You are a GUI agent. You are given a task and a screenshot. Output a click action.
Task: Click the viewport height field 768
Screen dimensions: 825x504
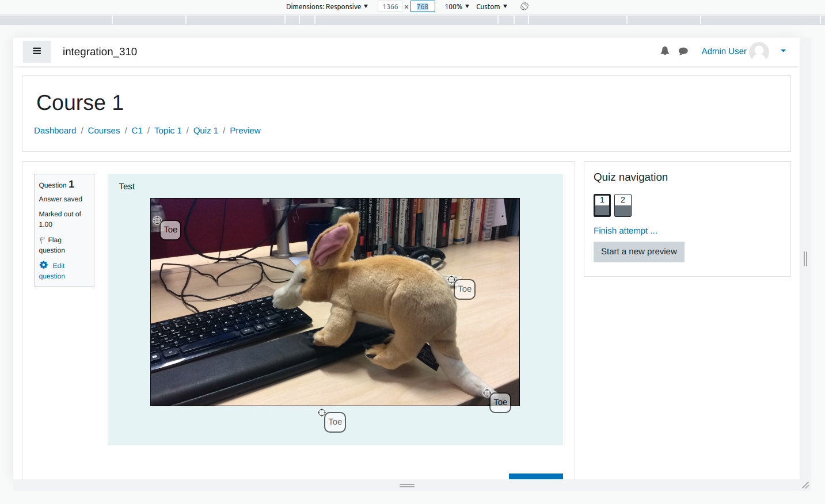[423, 7]
